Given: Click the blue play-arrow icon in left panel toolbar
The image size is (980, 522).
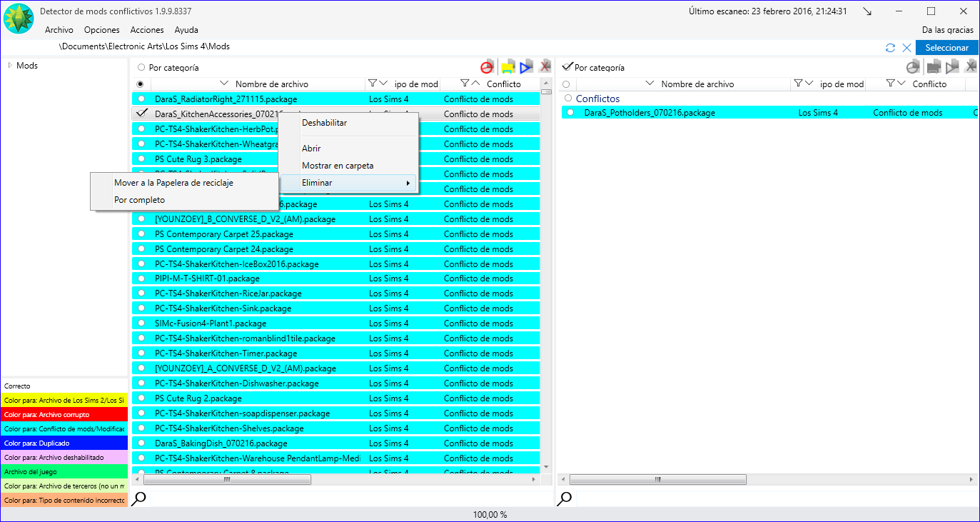Looking at the screenshot, I should coord(527,67).
